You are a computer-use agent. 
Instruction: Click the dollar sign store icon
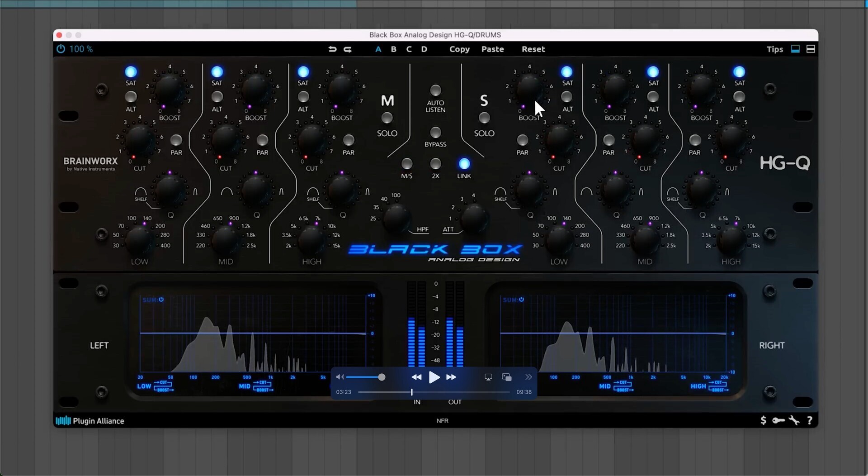click(763, 420)
